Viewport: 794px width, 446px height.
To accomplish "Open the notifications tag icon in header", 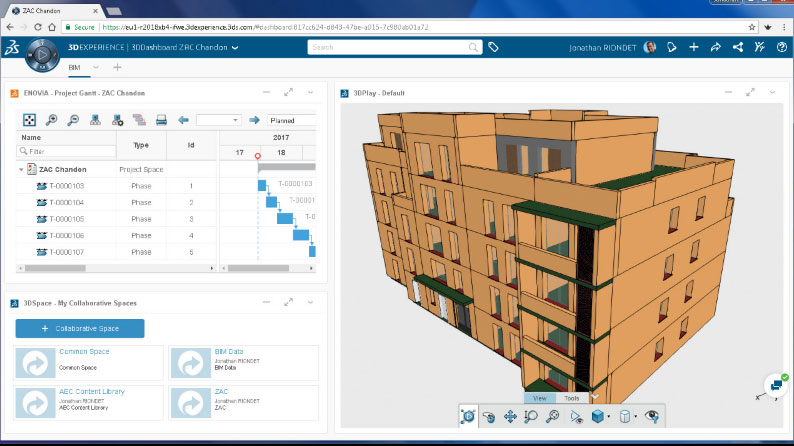I will pyautogui.click(x=671, y=48).
